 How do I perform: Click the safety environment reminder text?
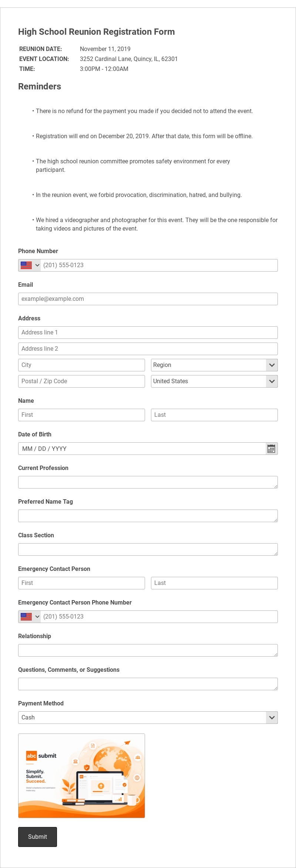pyautogui.click(x=133, y=166)
